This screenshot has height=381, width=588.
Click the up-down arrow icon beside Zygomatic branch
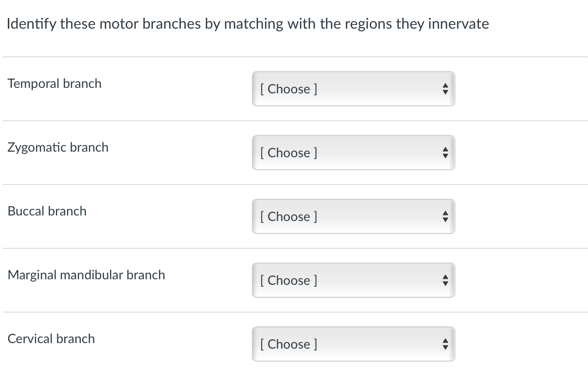click(445, 153)
